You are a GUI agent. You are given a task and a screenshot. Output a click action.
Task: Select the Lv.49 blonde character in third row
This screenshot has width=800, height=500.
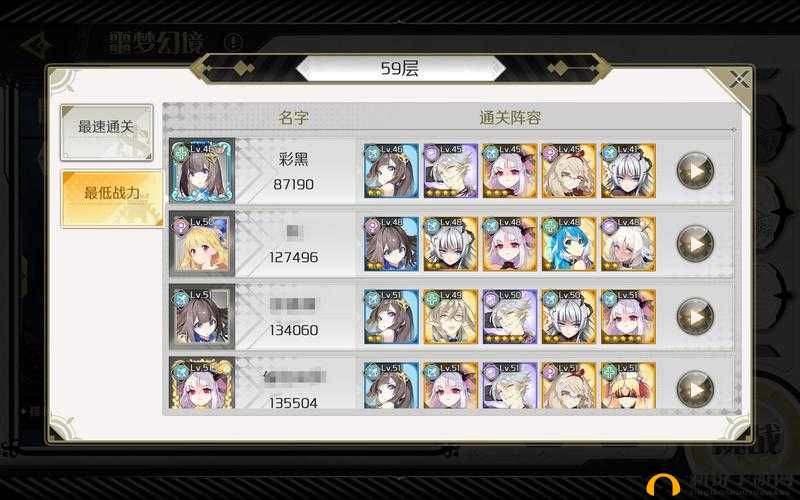(x=451, y=316)
